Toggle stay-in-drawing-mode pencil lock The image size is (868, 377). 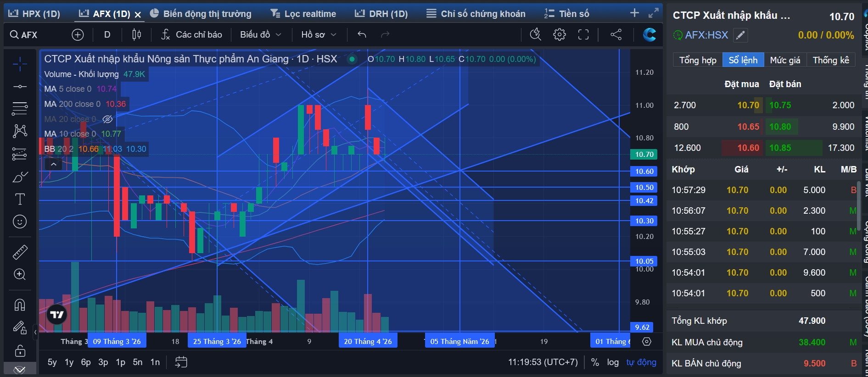20,327
